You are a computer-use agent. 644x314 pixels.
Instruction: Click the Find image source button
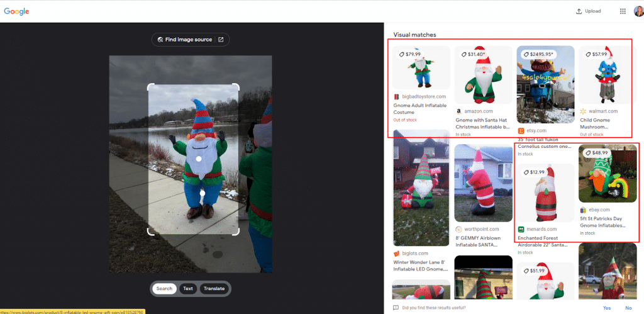click(x=191, y=40)
